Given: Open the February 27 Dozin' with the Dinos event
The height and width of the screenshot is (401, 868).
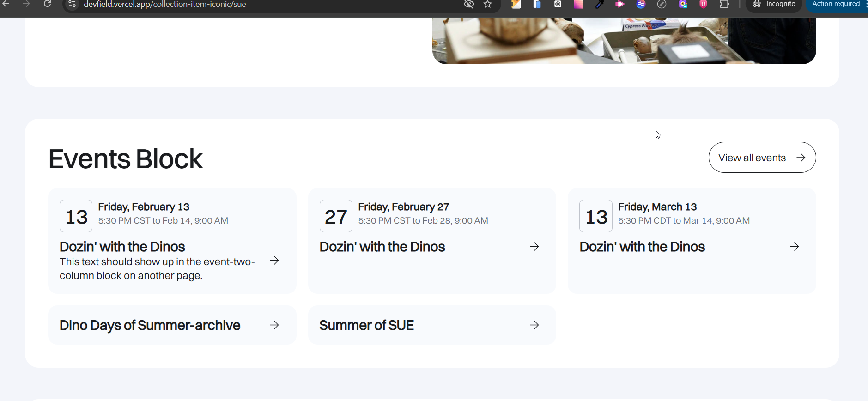Looking at the screenshot, I should [382, 247].
